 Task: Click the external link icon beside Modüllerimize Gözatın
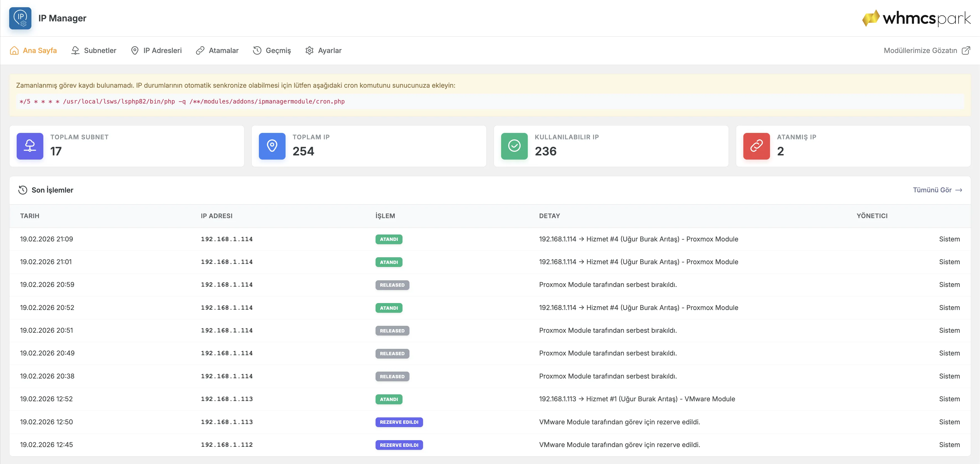(x=966, y=51)
